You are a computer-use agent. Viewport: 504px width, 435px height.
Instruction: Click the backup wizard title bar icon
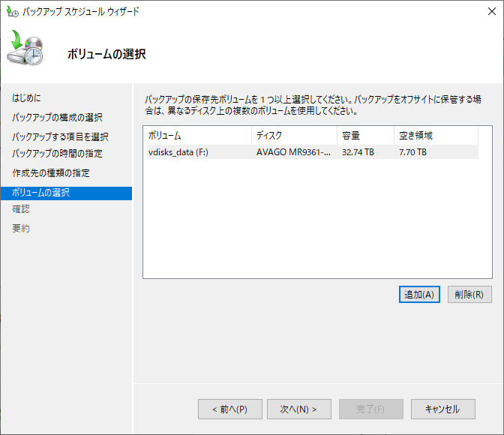coord(13,11)
